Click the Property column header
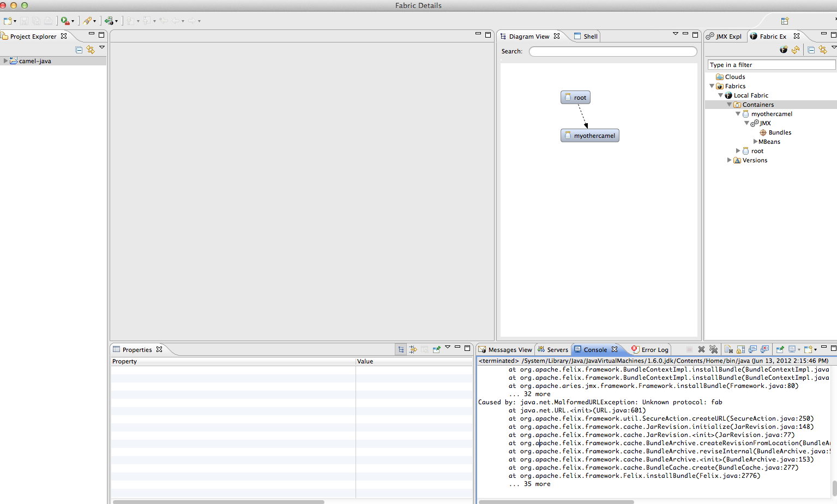 click(233, 361)
